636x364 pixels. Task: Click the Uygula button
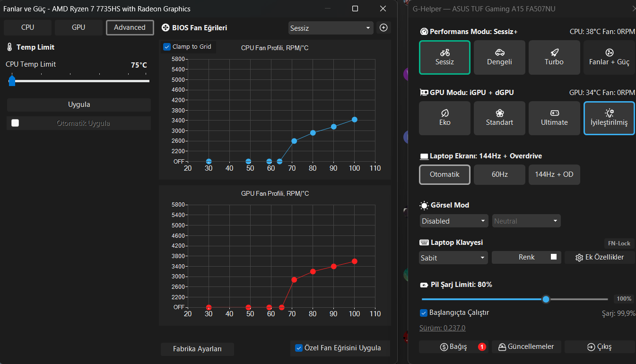79,104
